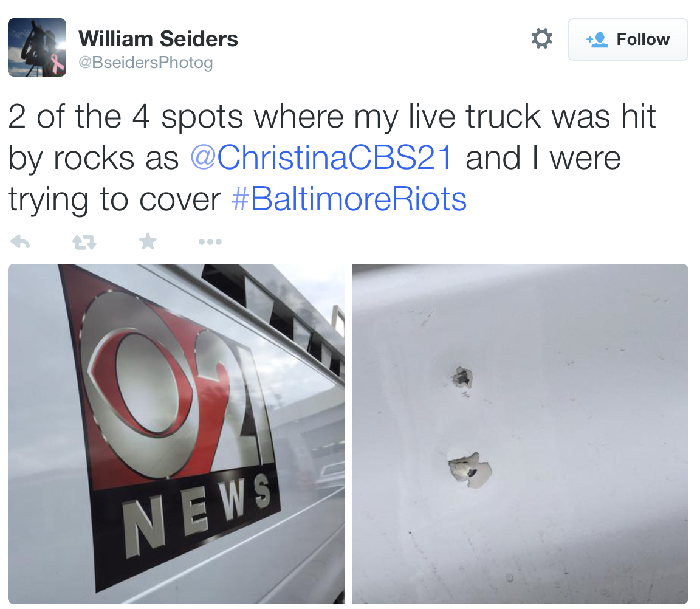This screenshot has height=609, width=700.
Task: Open the @ChristinaCBS21 mention
Action: tap(321, 157)
